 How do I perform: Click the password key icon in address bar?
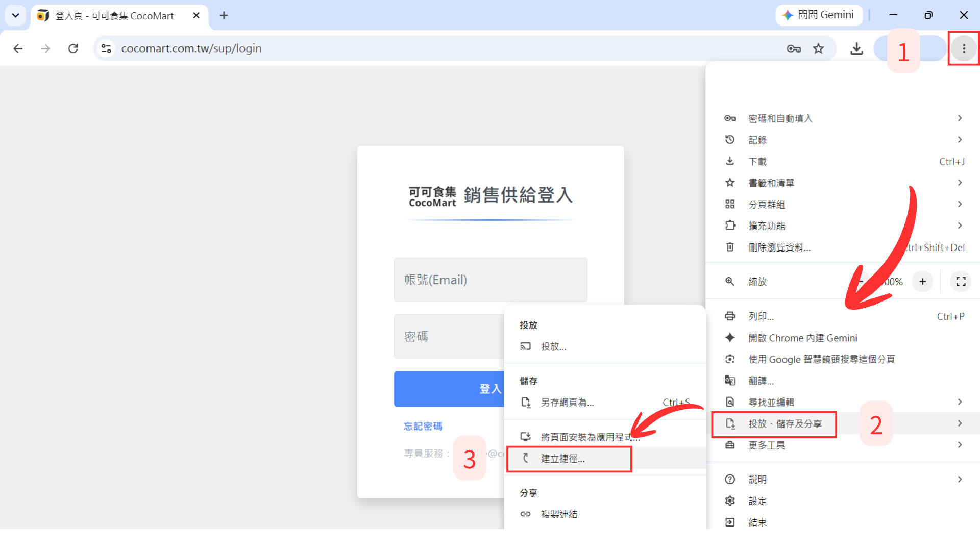pyautogui.click(x=794, y=48)
